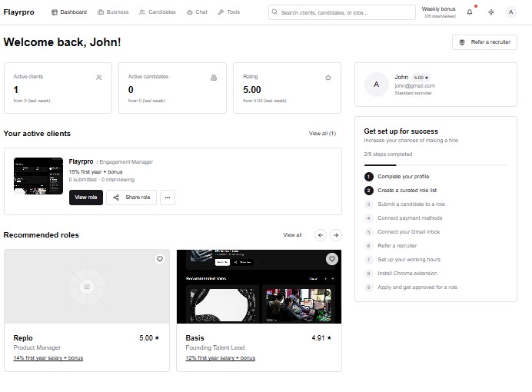Click the Rating star icon
This screenshot has width=532, height=392.
[328, 78]
